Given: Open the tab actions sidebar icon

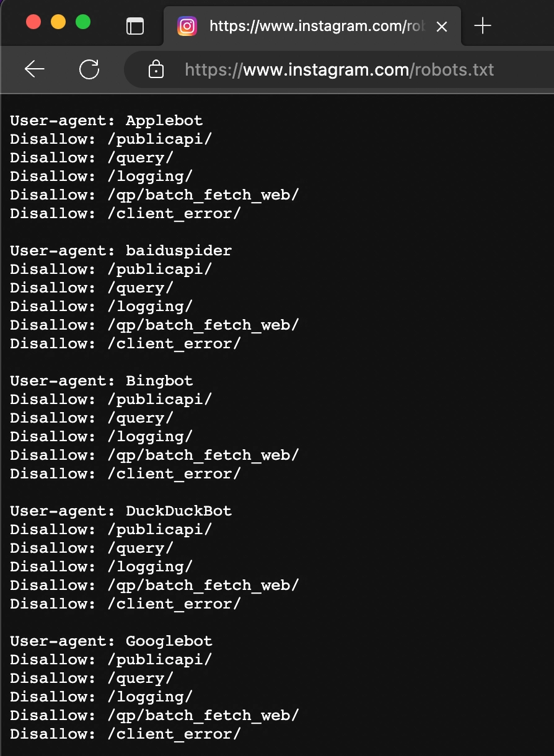Looking at the screenshot, I should tap(134, 25).
